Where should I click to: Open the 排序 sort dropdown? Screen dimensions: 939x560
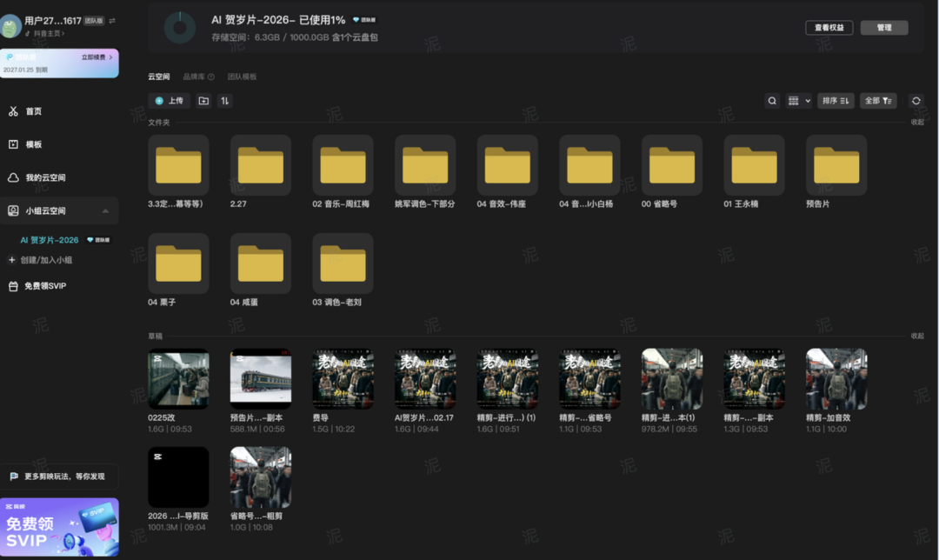point(835,101)
